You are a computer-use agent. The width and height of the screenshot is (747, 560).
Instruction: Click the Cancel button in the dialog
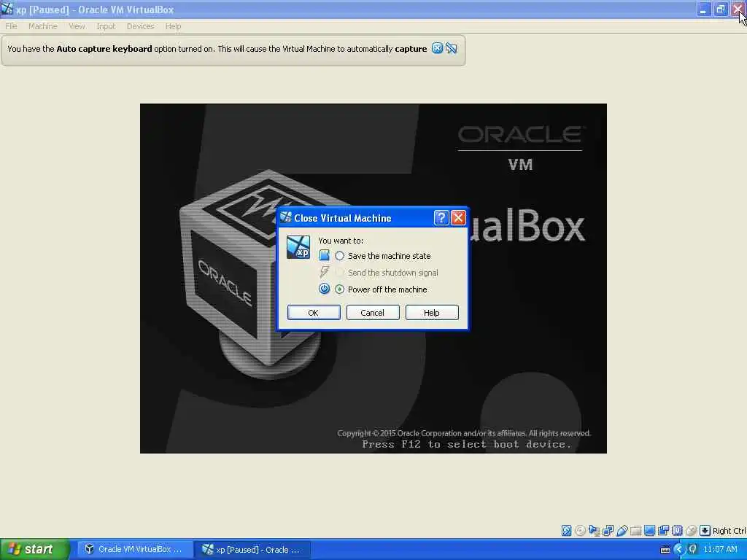pos(373,312)
